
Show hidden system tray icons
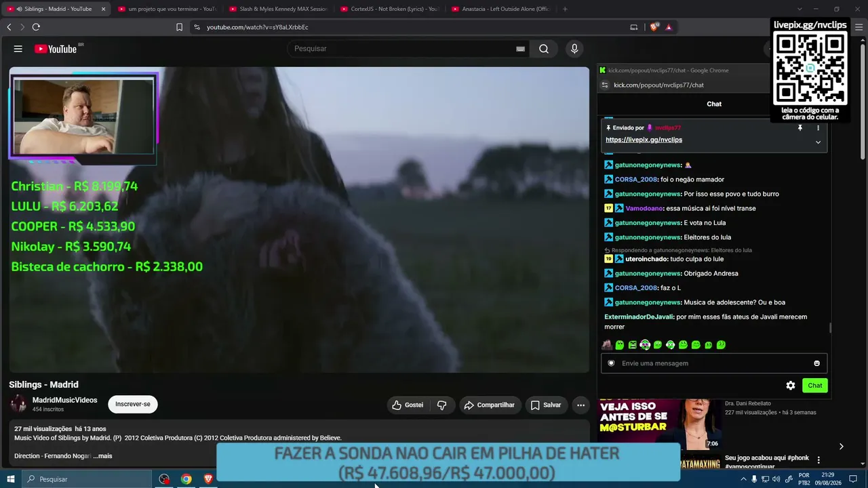(x=744, y=479)
